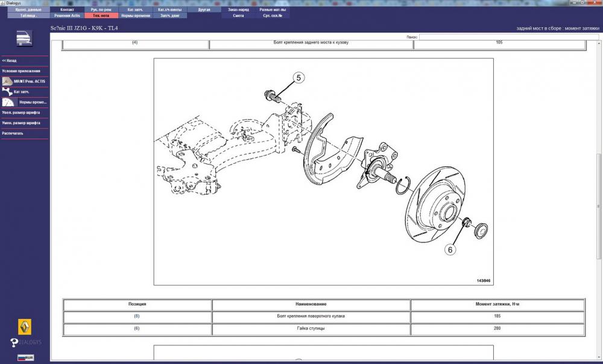Click the Поиск search input field
The image size is (603, 364).
tap(509, 37)
